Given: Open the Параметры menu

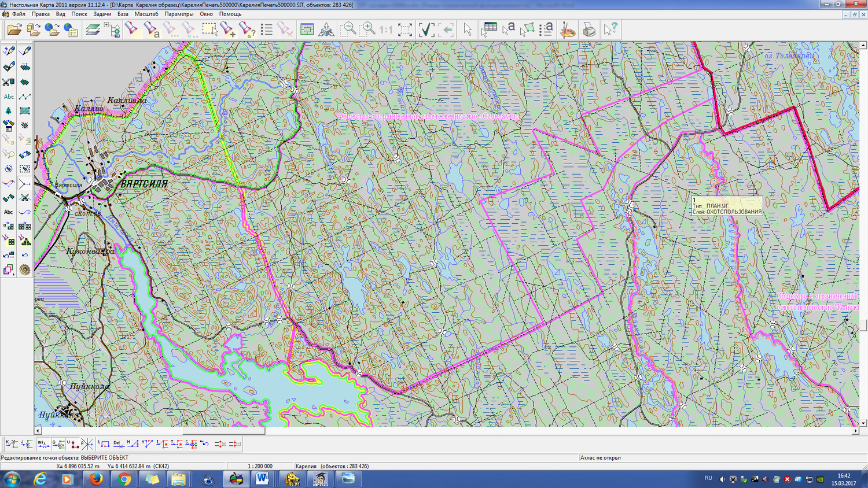Looking at the screenshot, I should point(179,14).
